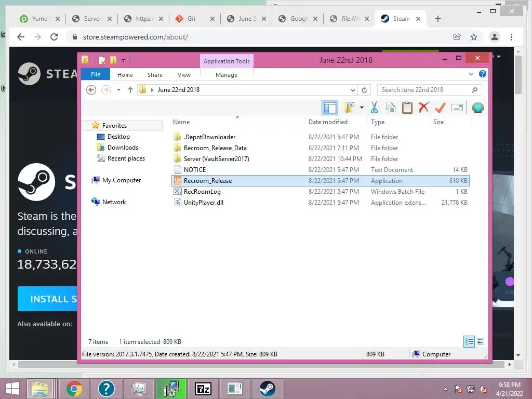Open the address bar history dropdown
The width and height of the screenshot is (532, 399).
(353, 90)
